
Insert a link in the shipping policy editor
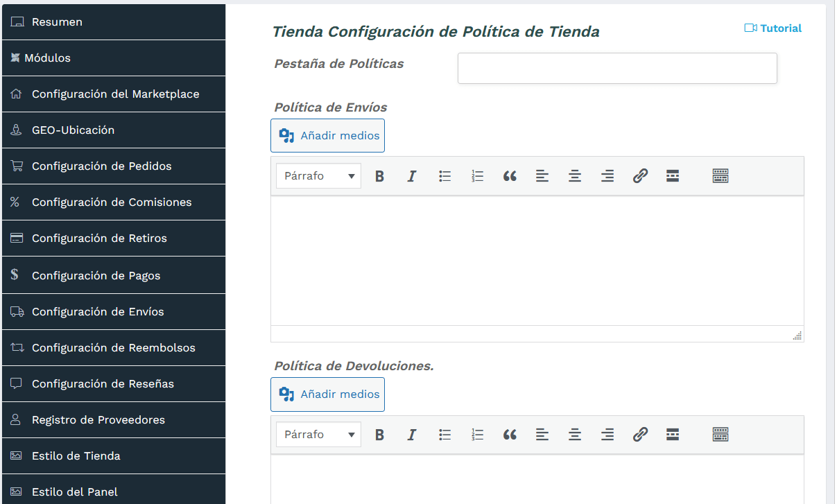640,175
